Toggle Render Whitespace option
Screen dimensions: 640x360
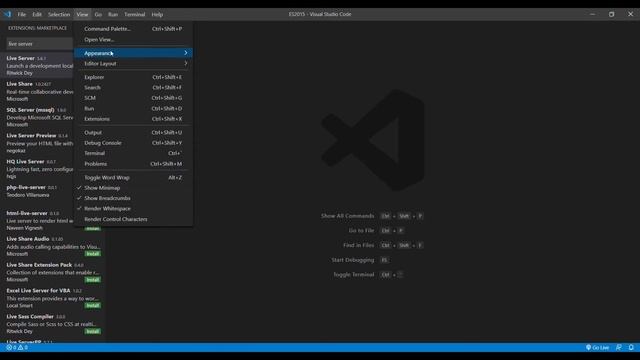point(133,209)
